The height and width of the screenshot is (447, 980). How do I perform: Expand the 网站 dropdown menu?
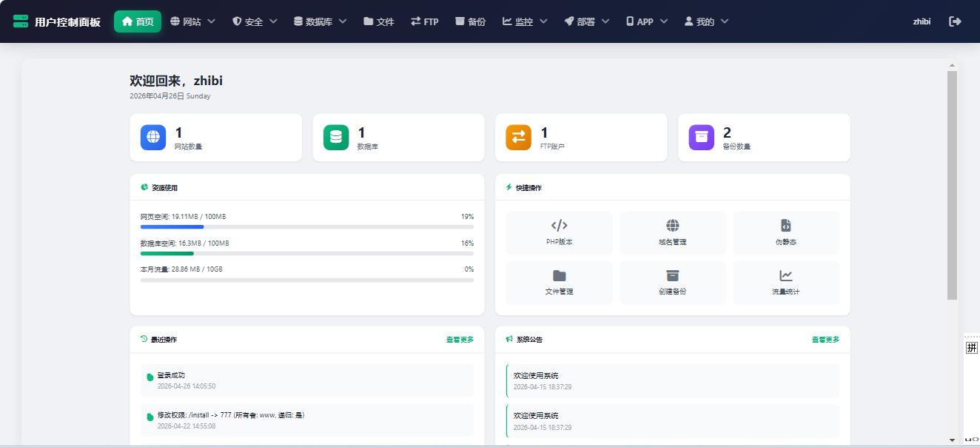pyautogui.click(x=192, y=21)
